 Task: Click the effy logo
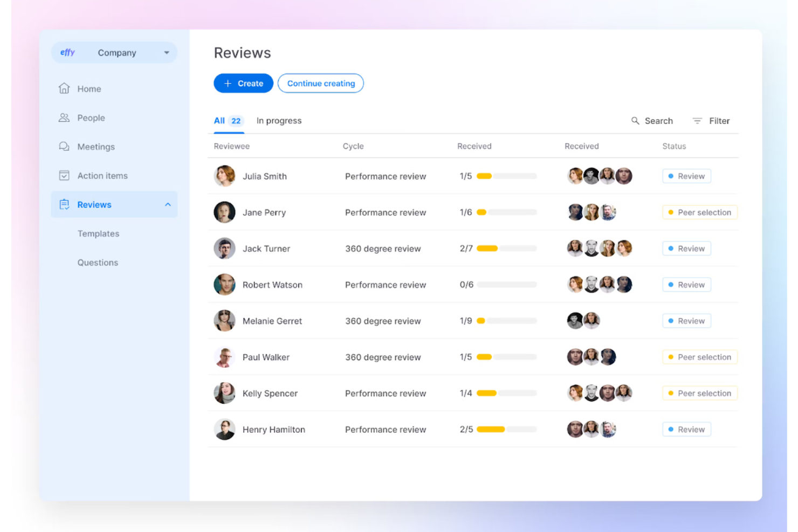[x=67, y=52]
